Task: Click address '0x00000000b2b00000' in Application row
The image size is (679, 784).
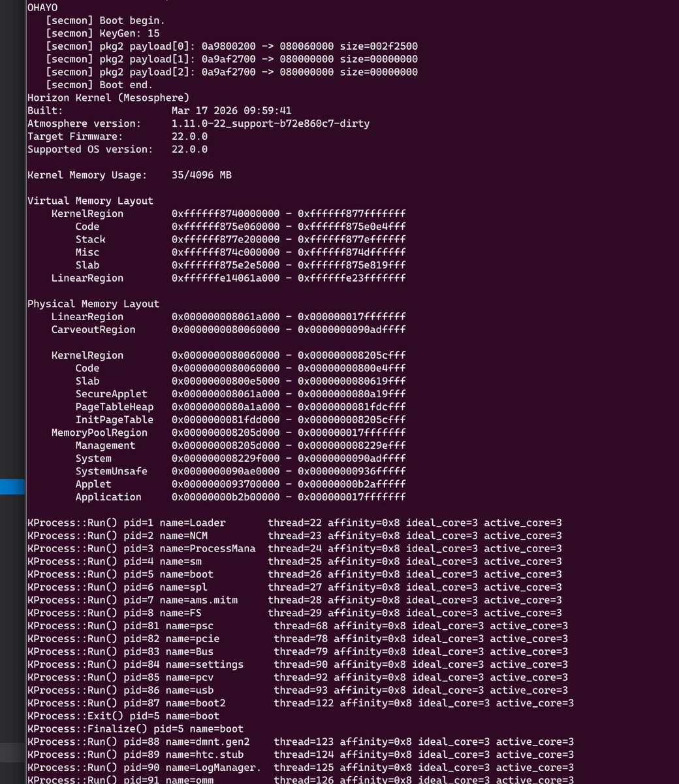Action: click(226, 497)
